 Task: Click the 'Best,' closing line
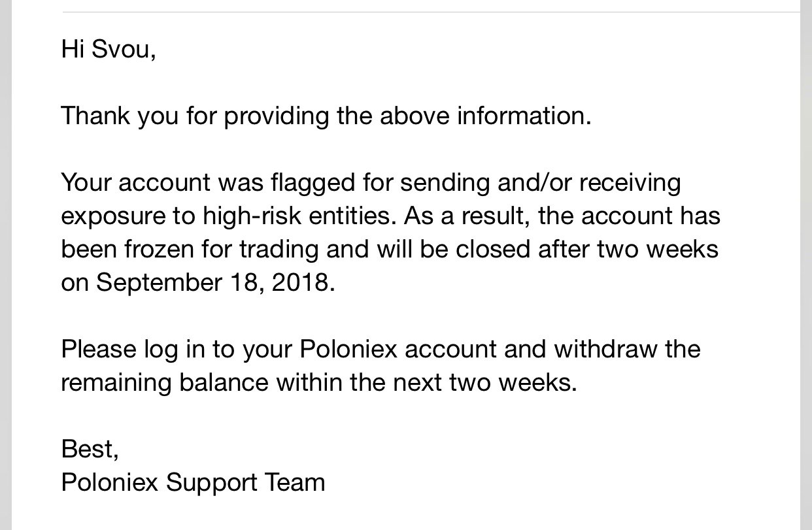pyautogui.click(x=90, y=449)
